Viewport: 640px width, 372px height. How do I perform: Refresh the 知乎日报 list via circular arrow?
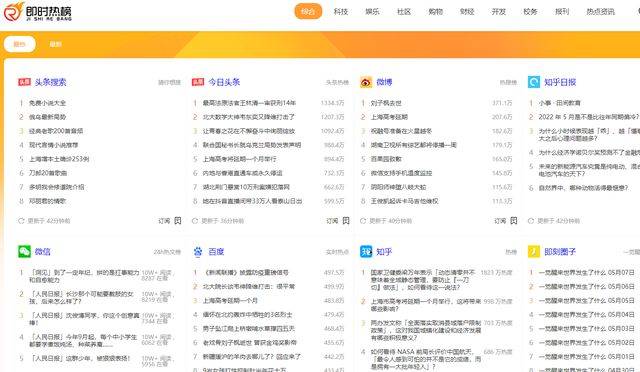[531, 221]
